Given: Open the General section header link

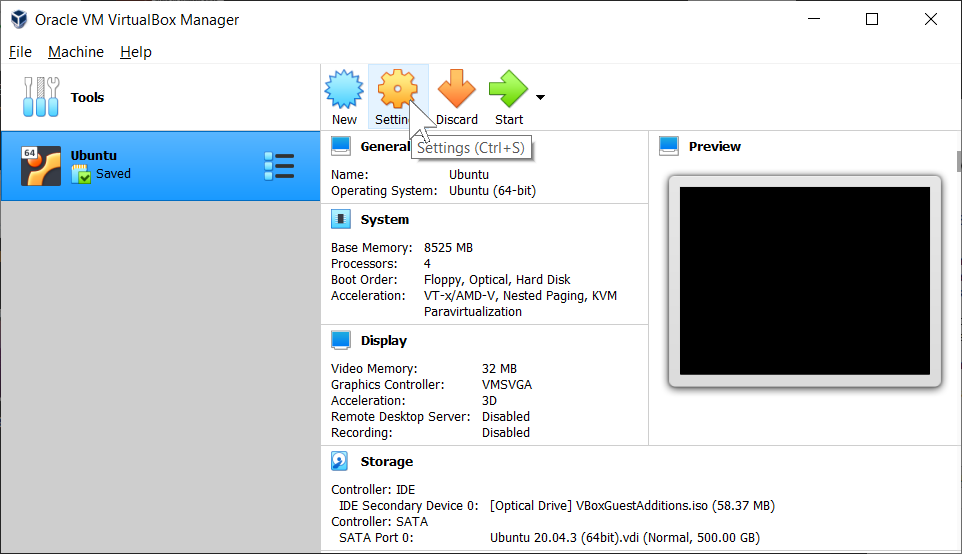Looking at the screenshot, I should pos(385,147).
